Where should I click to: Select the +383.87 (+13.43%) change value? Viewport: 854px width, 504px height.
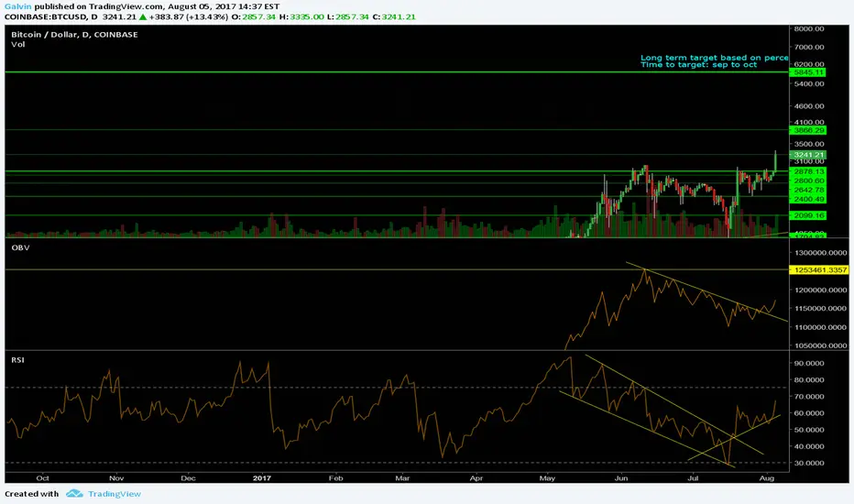[189, 16]
